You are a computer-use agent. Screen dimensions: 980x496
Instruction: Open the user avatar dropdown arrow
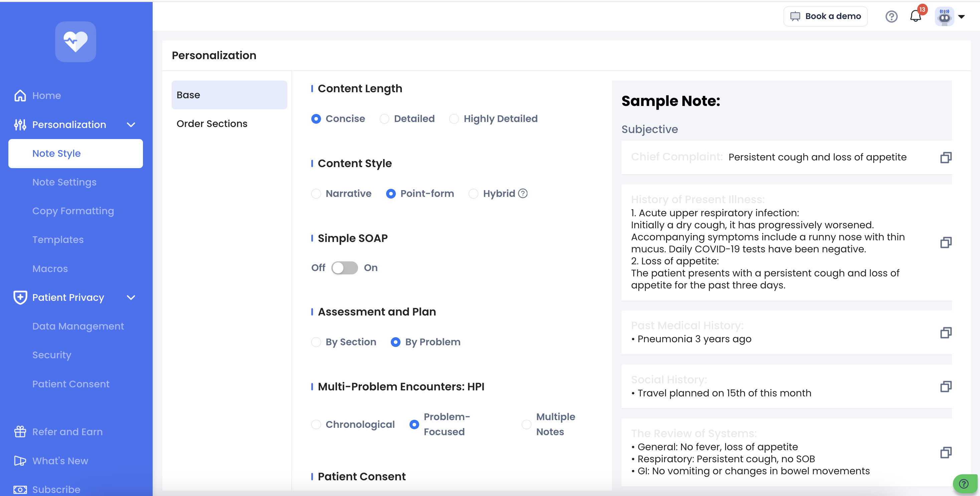pyautogui.click(x=961, y=16)
